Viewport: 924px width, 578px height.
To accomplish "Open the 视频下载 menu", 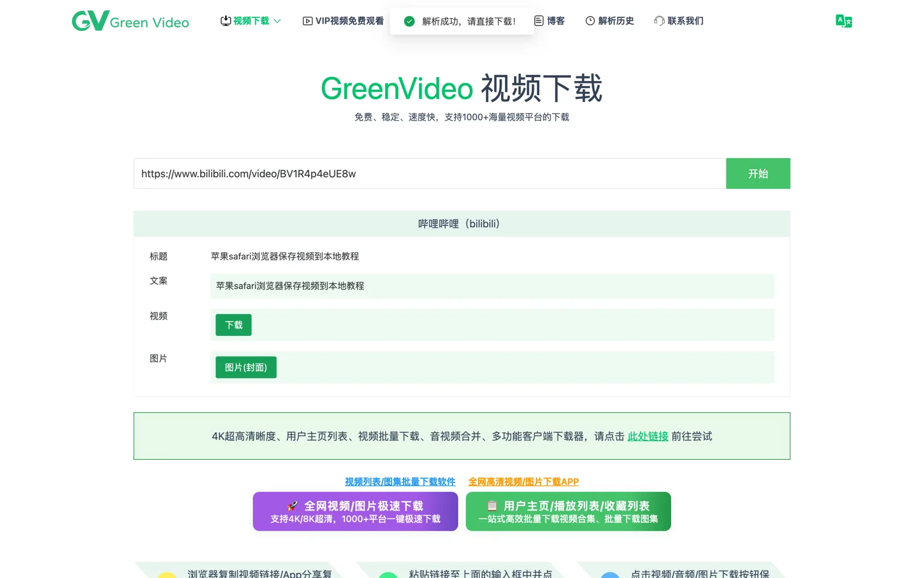I will (x=251, y=21).
